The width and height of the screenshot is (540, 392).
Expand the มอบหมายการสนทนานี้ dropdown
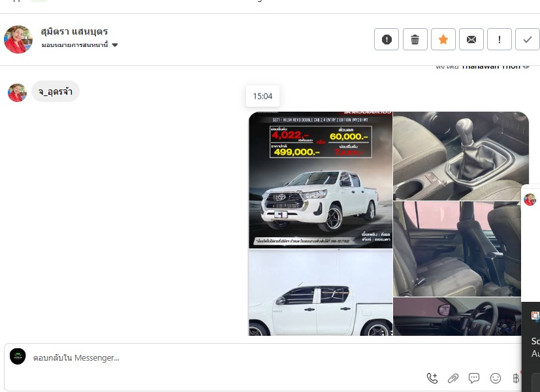click(x=80, y=45)
